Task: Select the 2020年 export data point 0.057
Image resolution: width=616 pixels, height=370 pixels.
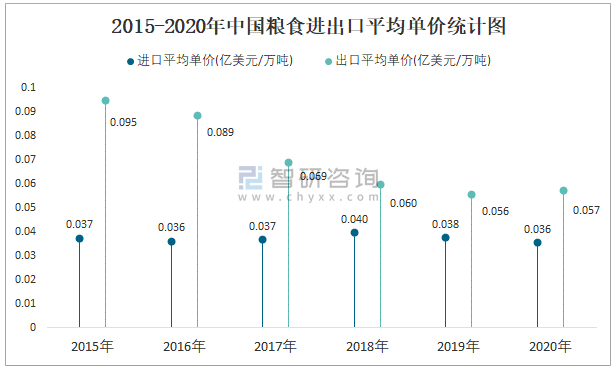Action: [563, 191]
